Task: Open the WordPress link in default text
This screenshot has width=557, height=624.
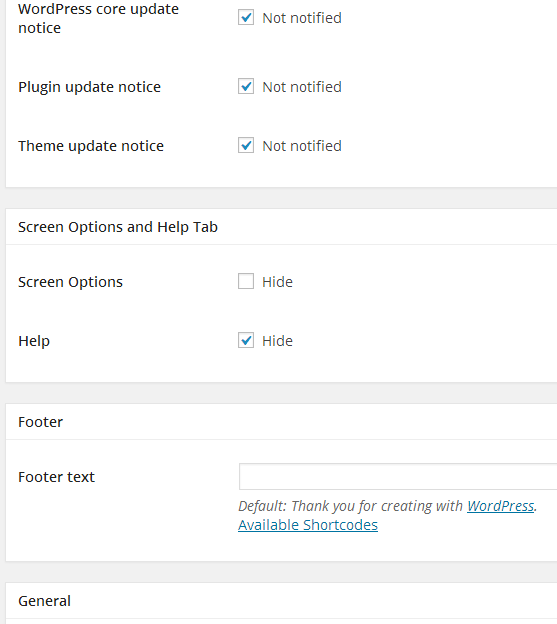Action: pyautogui.click(x=500, y=506)
